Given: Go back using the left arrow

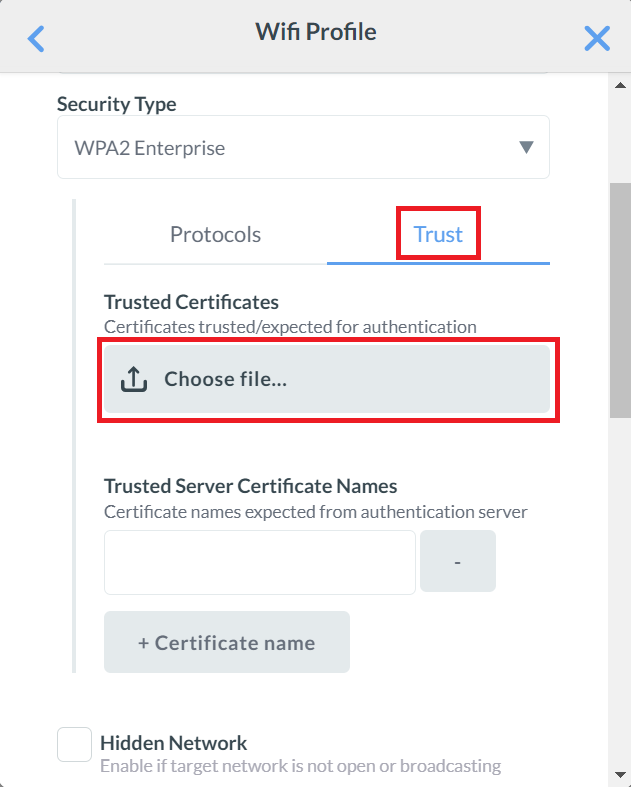Looking at the screenshot, I should click(x=37, y=39).
